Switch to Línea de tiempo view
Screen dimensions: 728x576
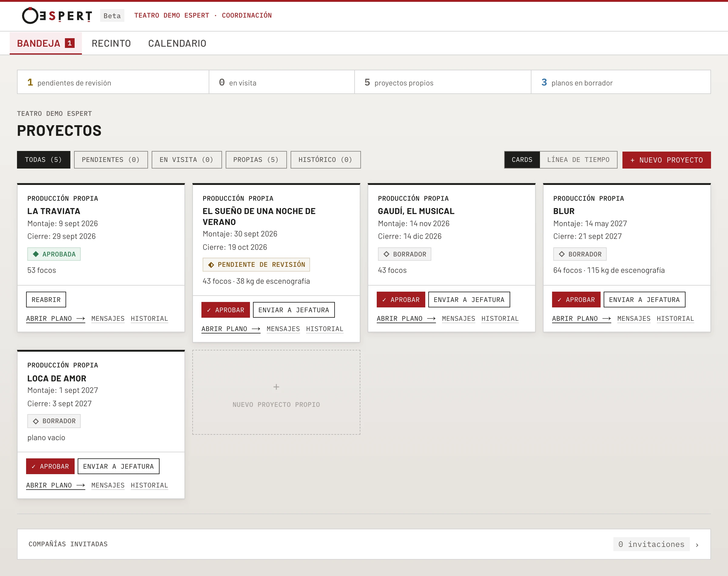point(578,159)
